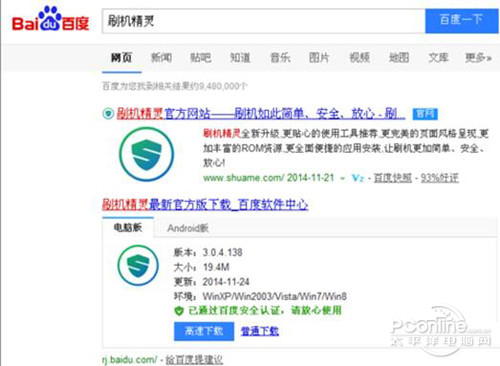This screenshot has height=366, width=500.
Task: Switch to the Android版 tab
Action: click(x=188, y=228)
